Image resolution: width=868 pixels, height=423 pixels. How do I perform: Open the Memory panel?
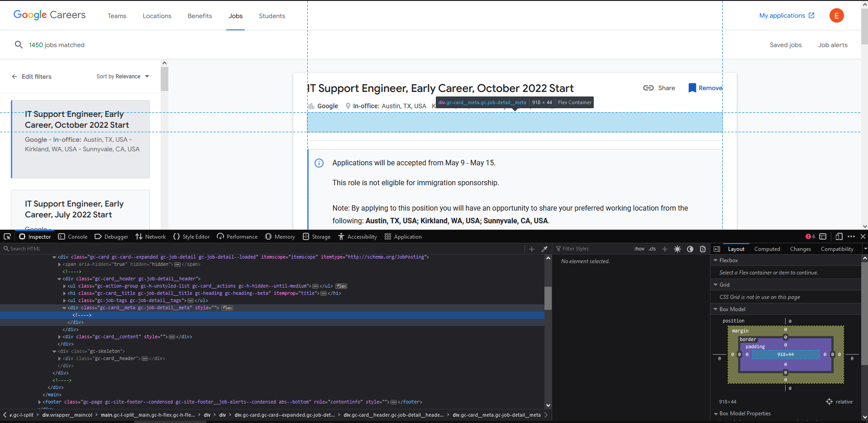click(280, 236)
